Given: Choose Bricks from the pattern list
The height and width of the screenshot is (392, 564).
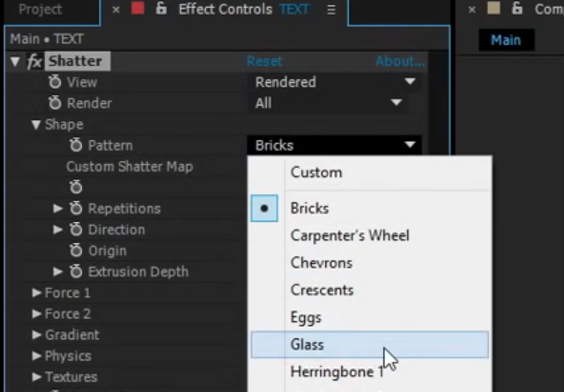Looking at the screenshot, I should coord(370,208).
